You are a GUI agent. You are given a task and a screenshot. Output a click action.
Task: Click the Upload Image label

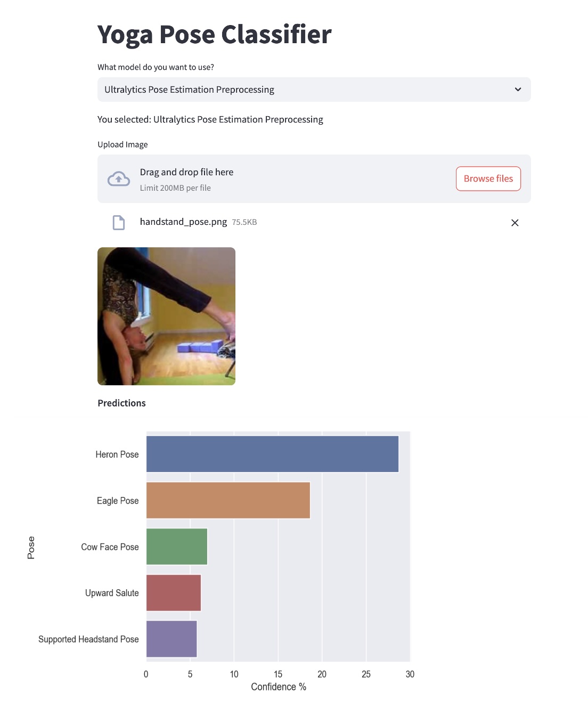pos(123,144)
